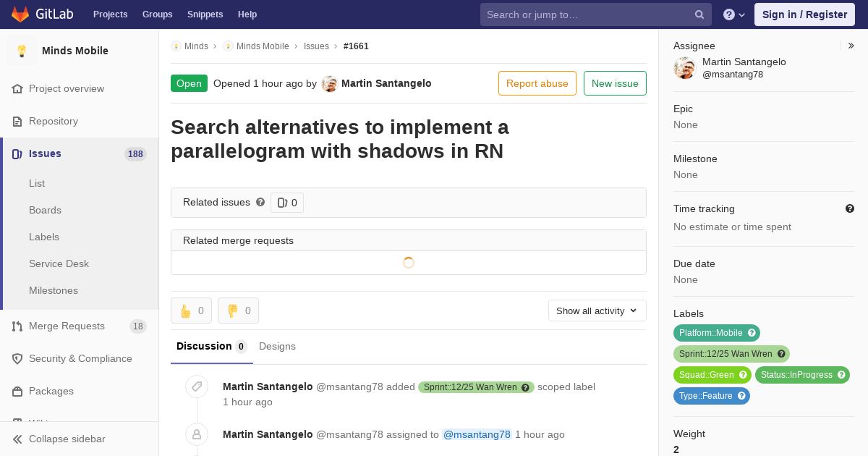Image resolution: width=868 pixels, height=456 pixels.
Task: Open Show all activity dropdown
Action: pos(597,311)
